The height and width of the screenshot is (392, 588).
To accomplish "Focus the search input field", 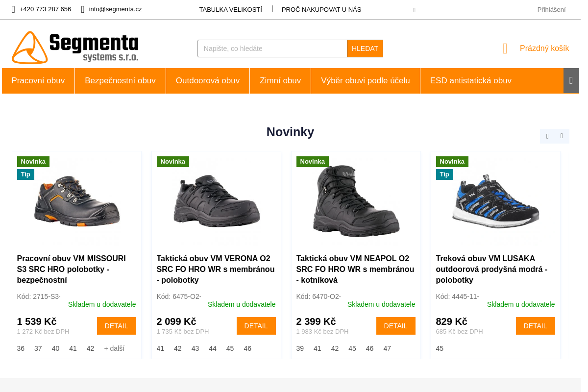I will click(x=272, y=49).
